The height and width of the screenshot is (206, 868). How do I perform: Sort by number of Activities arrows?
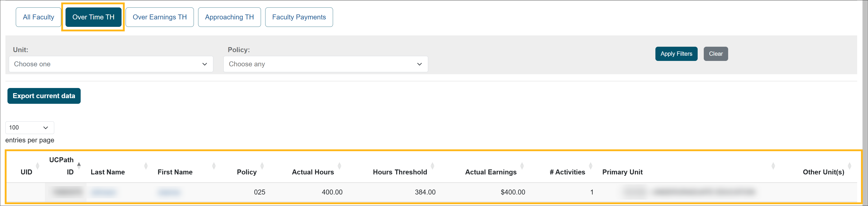coord(590,166)
